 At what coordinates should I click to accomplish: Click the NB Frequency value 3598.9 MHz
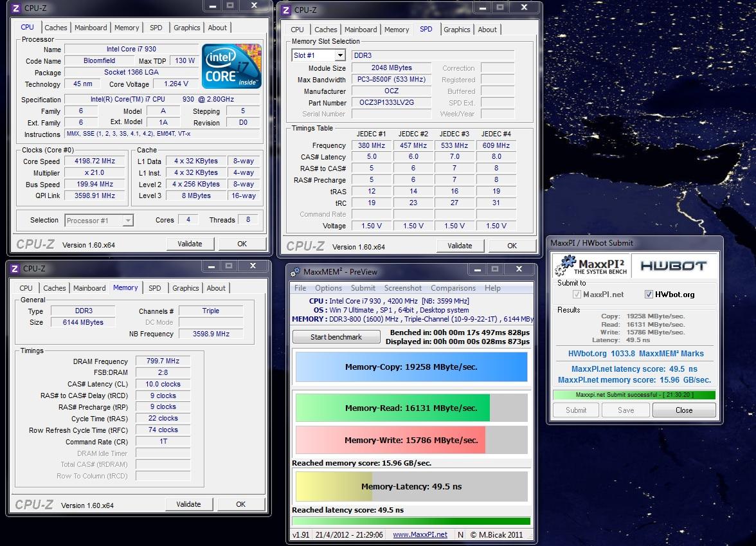[x=211, y=334]
